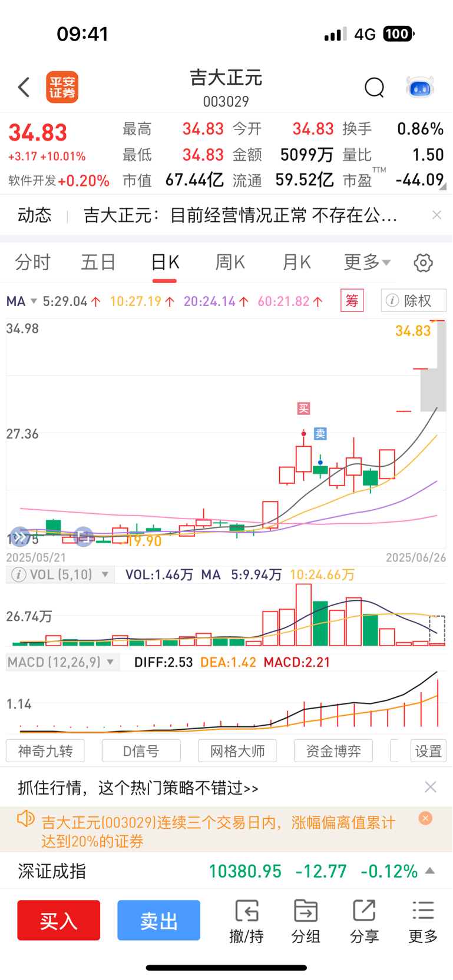
Task: Tap the 网格大师 button
Action: pyautogui.click(x=237, y=751)
